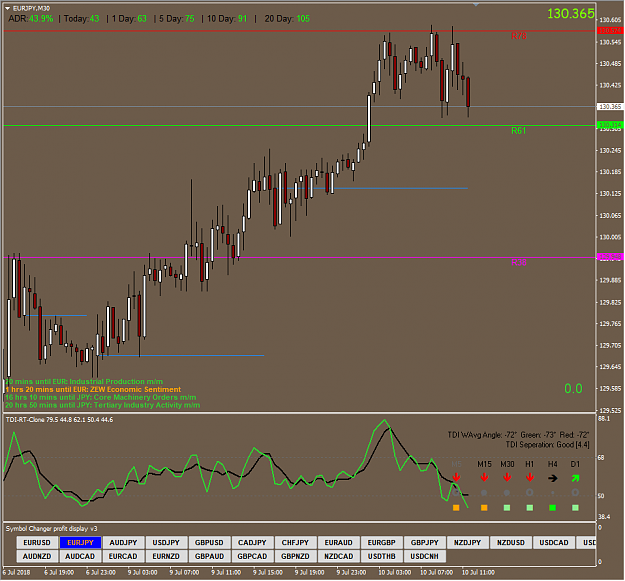This screenshot has height=581, width=625.
Task: Click the red down arrow under M5
Action: click(456, 477)
